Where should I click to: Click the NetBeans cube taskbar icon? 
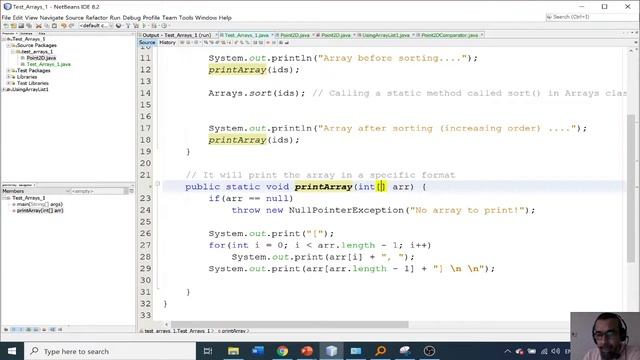click(331, 351)
